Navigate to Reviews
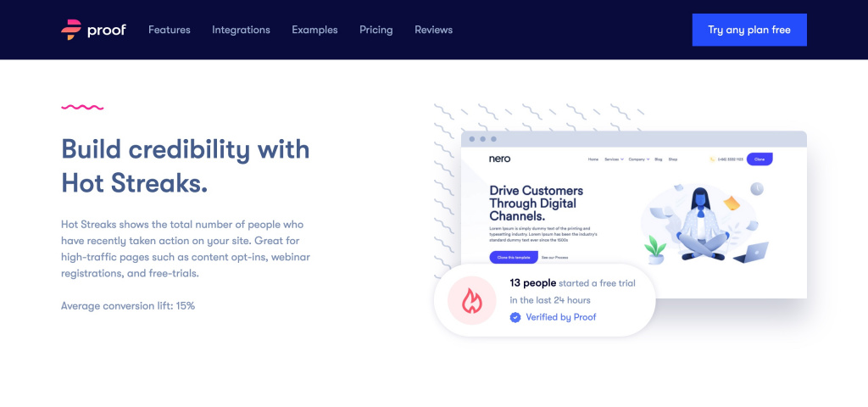The image size is (868, 407). click(x=433, y=30)
